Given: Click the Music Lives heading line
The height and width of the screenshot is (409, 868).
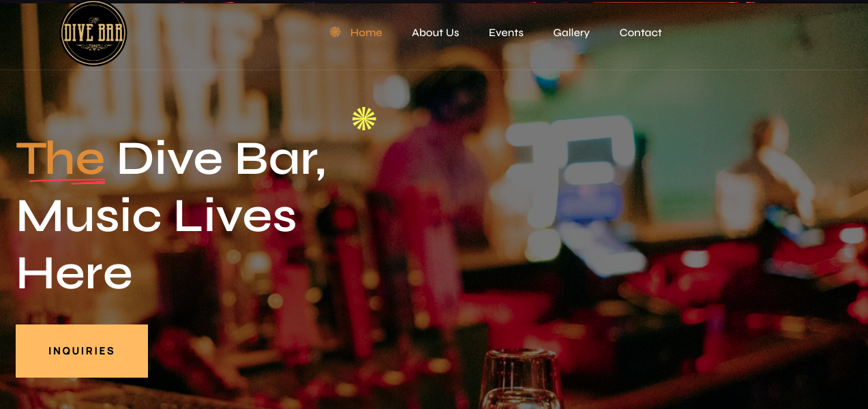Looking at the screenshot, I should [x=157, y=216].
